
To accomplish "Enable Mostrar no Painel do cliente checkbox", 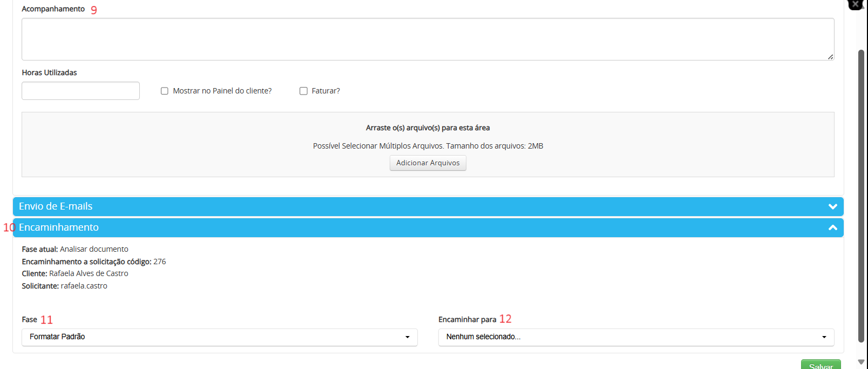I will (x=165, y=91).
